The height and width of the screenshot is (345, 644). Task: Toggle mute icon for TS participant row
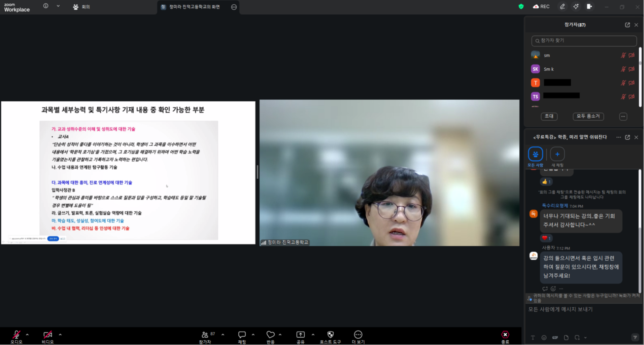pyautogui.click(x=623, y=97)
